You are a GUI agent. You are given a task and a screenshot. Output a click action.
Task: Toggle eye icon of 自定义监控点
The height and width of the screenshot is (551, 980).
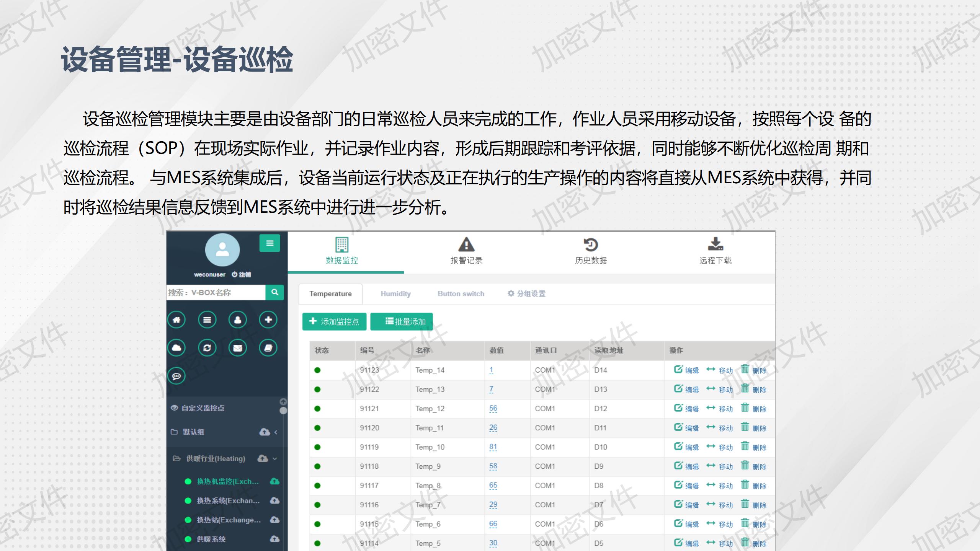(x=175, y=408)
